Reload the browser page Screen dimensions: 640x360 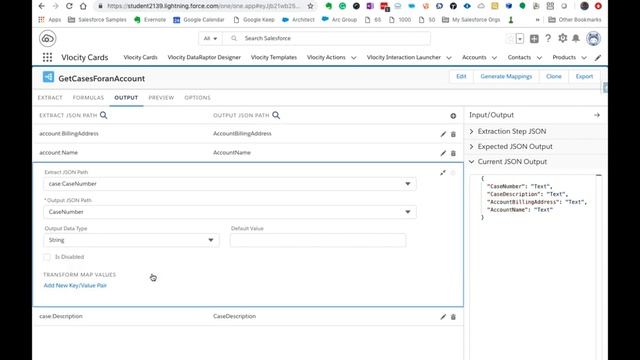point(69,6)
